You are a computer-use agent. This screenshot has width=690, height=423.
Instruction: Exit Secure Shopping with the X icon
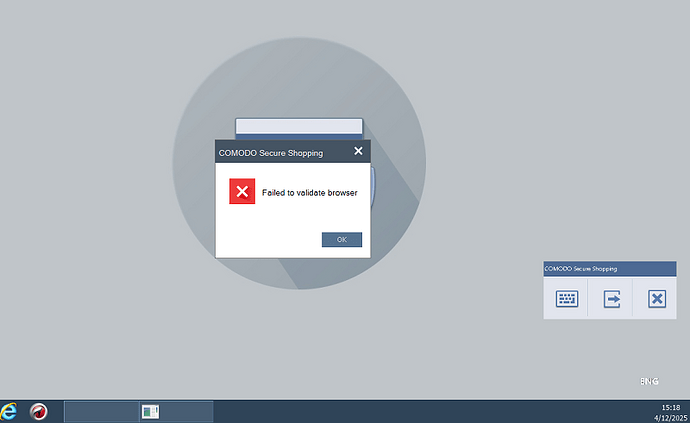657,298
